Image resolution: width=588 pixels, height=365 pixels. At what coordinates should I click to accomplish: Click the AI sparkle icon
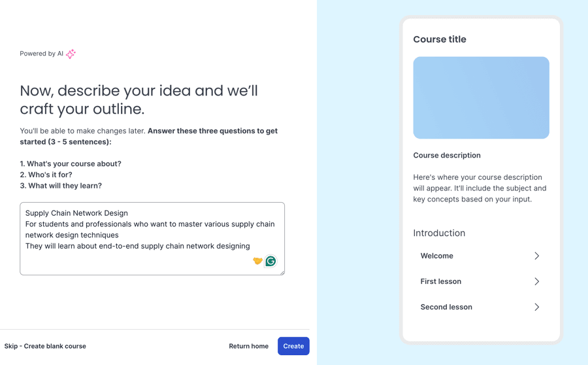point(71,54)
